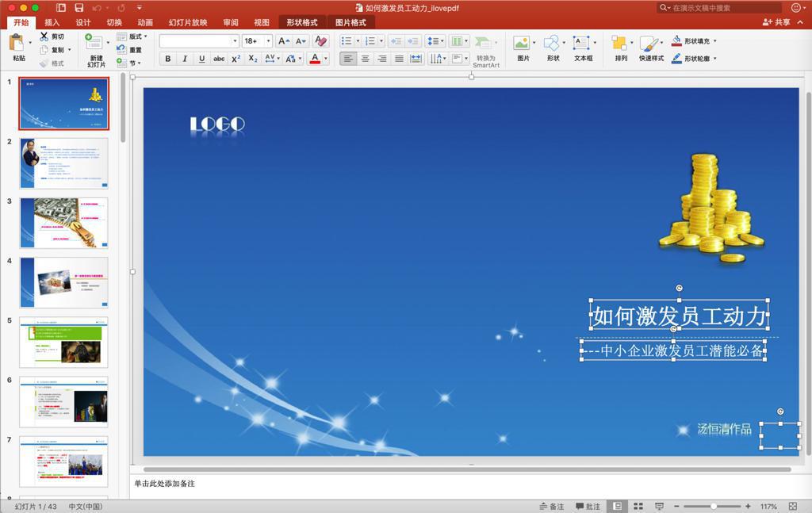Toggle normal view in the status bar
Screen dimensions: 812x513
[x=618, y=507]
